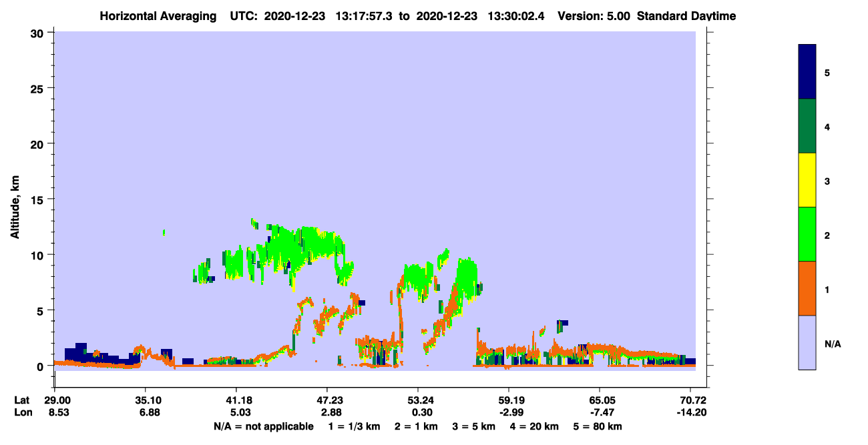
Task: Click 'Version: 5.00' in the title
Action: [594, 16]
